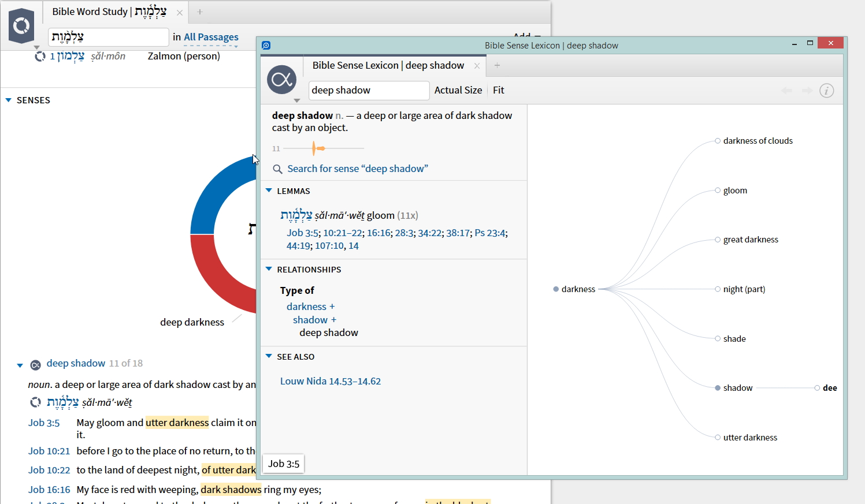Click the lemma ring icon beside Zalmon entry
Image resolution: width=865 pixels, height=504 pixels.
click(x=40, y=57)
